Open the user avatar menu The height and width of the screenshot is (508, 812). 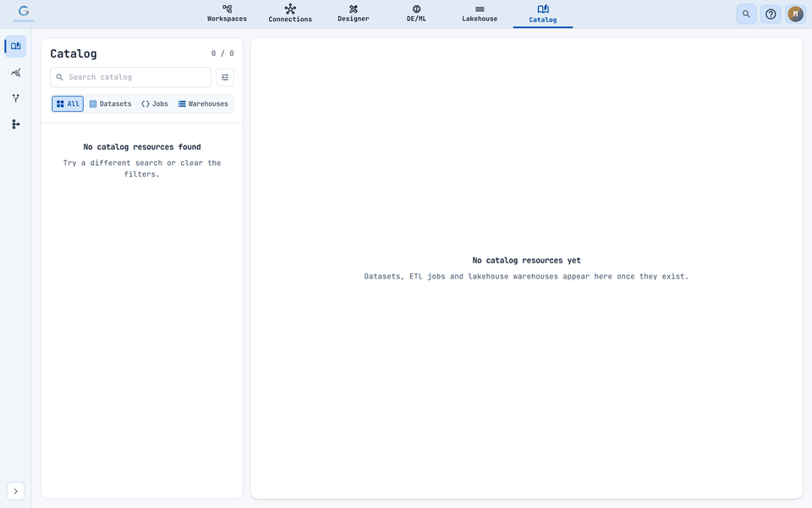click(795, 14)
